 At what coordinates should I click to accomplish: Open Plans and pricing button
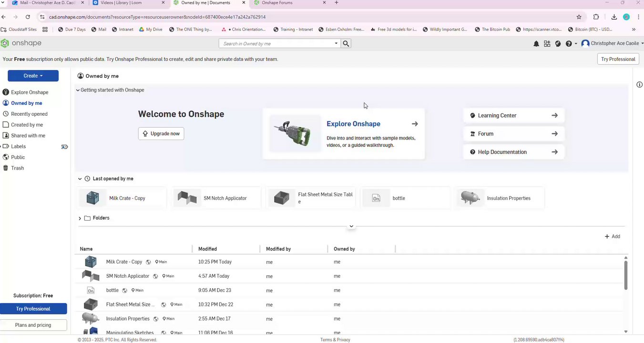point(33,325)
